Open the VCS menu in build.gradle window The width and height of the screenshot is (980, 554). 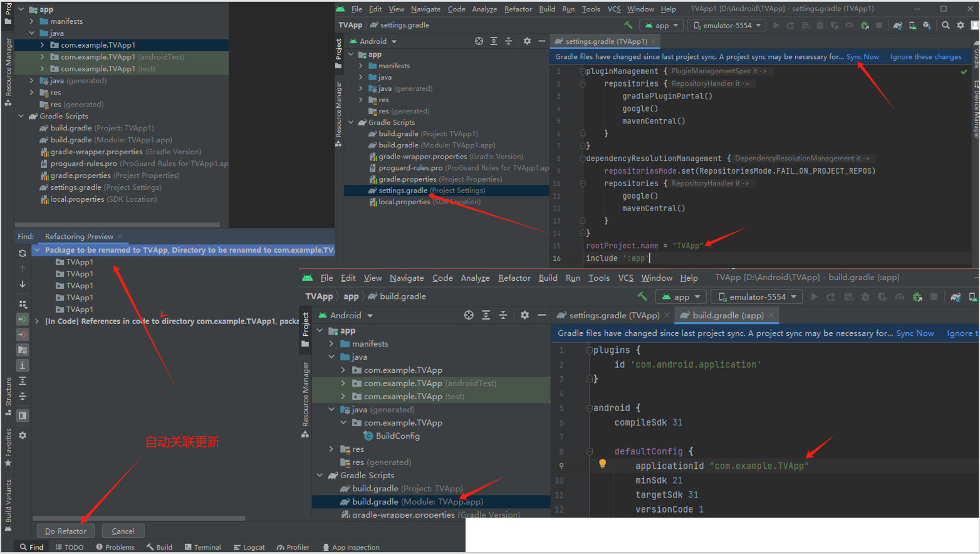(x=625, y=278)
